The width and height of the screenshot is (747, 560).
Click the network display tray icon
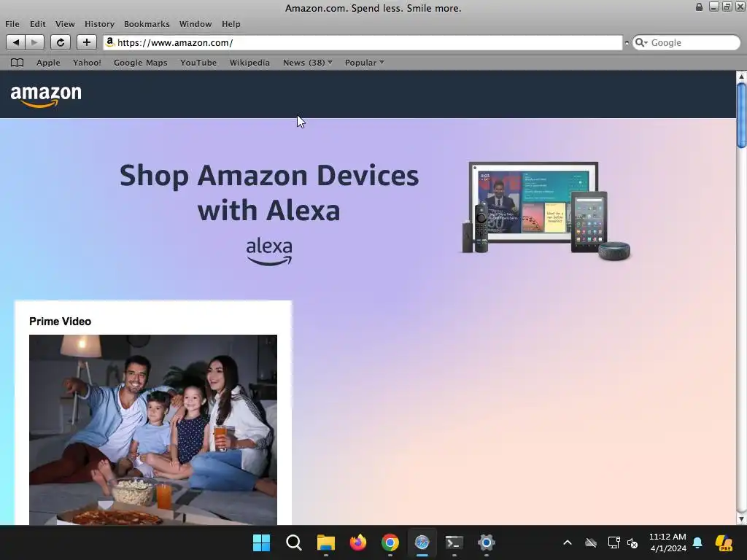click(x=614, y=542)
